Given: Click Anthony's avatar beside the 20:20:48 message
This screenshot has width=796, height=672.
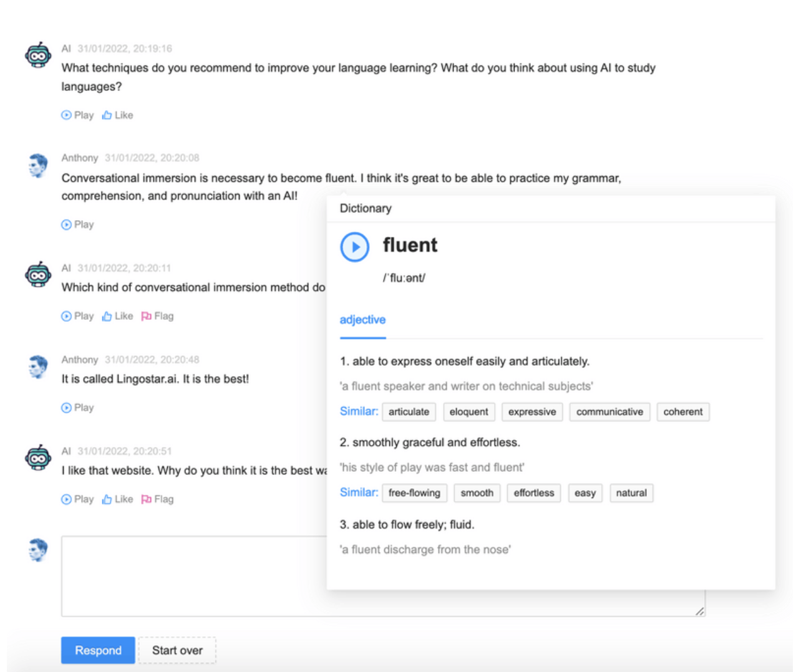Looking at the screenshot, I should (38, 367).
